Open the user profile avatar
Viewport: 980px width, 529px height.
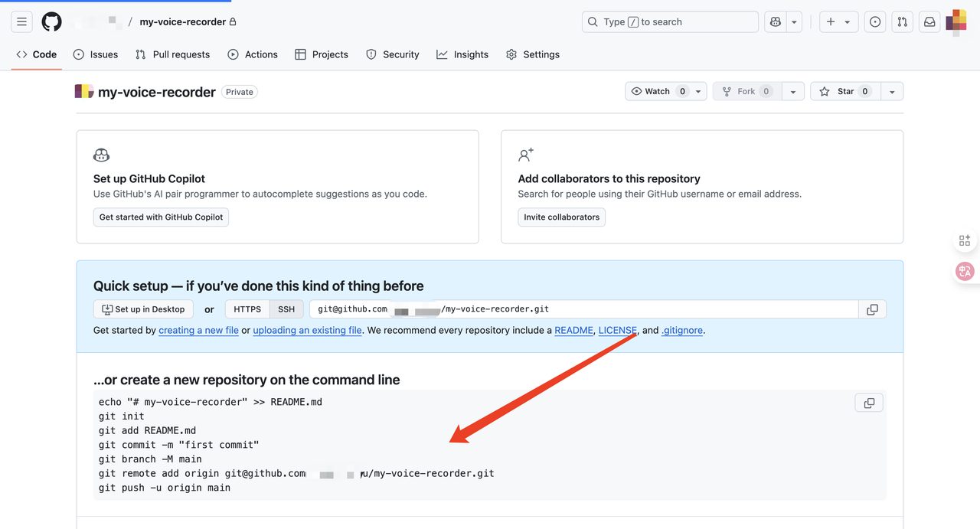956,22
